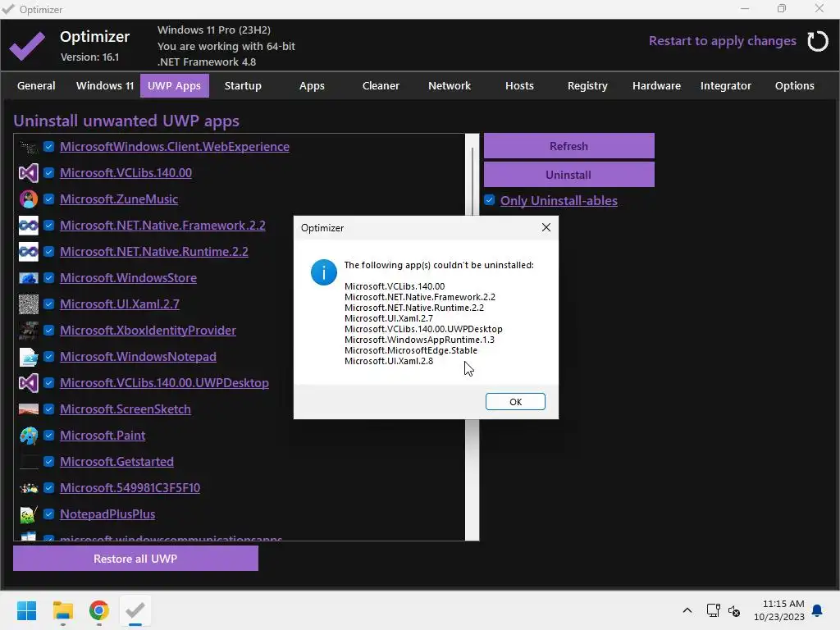The image size is (840, 630).
Task: Click the Microsoft.VCLibs.140.00.UWPDesktop icon
Action: click(x=29, y=383)
